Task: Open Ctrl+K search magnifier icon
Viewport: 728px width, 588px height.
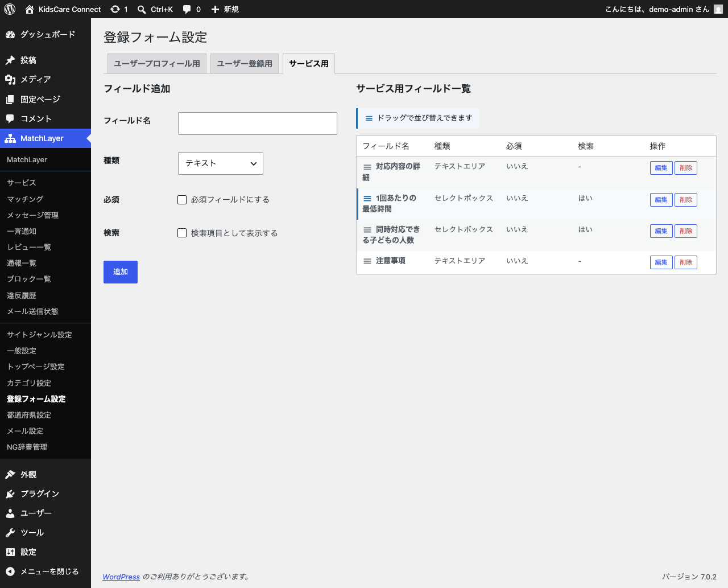Action: [142, 9]
